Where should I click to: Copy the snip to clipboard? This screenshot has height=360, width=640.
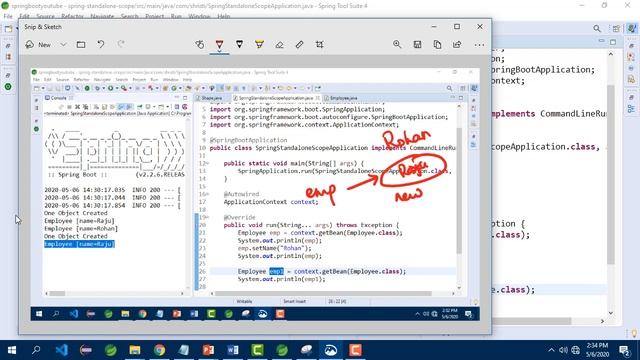click(437, 44)
